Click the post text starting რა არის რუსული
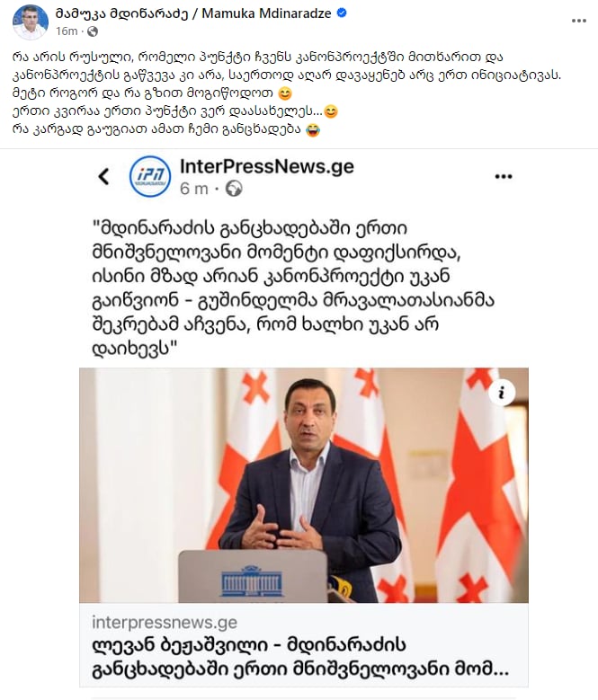 pos(286,93)
